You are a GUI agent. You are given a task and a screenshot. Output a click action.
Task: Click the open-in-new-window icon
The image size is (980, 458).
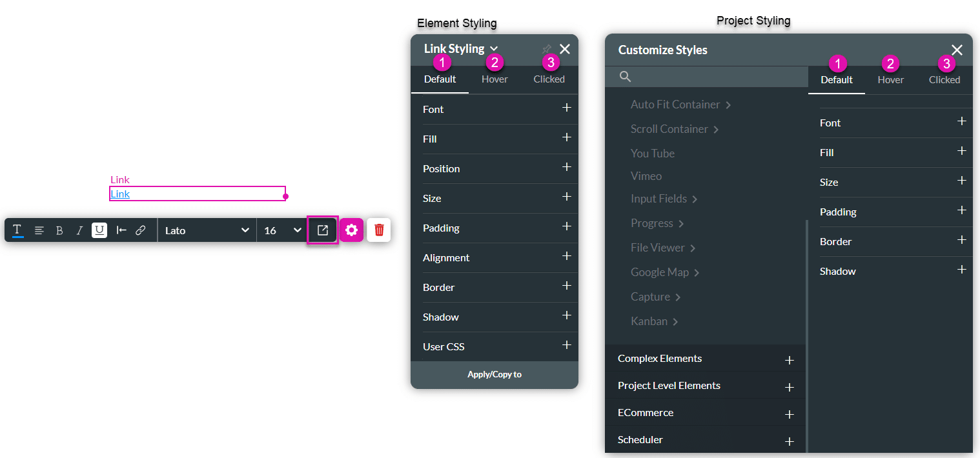[322, 230]
